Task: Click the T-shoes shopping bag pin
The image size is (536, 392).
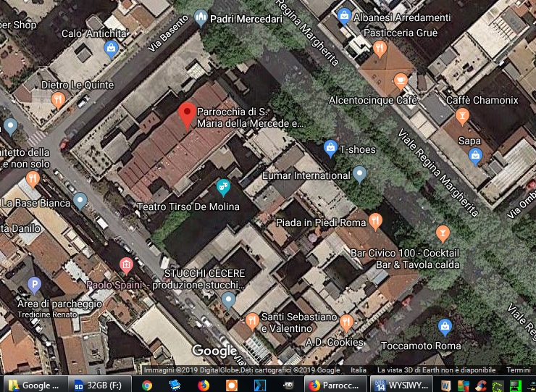Action: 330,149
